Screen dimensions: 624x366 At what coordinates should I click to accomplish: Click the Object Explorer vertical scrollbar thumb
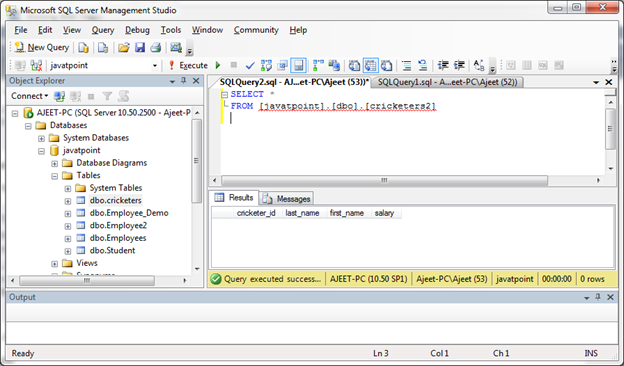click(x=196, y=161)
